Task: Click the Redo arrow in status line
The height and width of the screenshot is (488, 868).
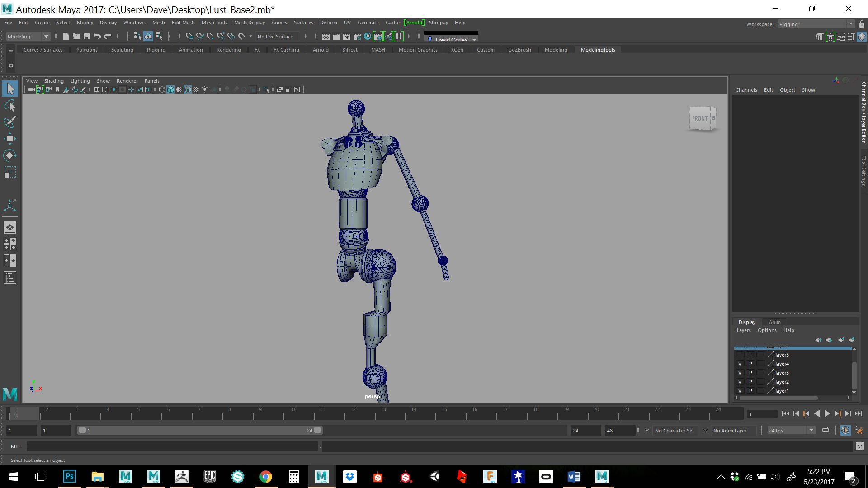Action: click(x=108, y=36)
